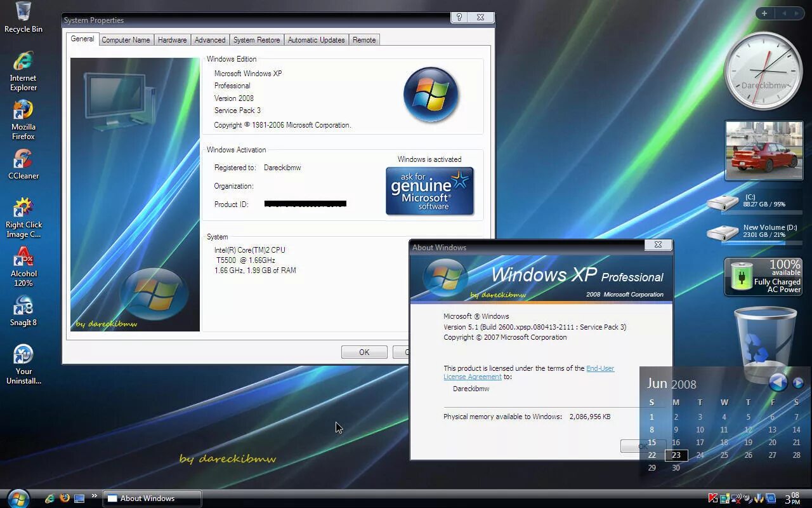Click the Kaspersky tray icon

[x=713, y=498]
